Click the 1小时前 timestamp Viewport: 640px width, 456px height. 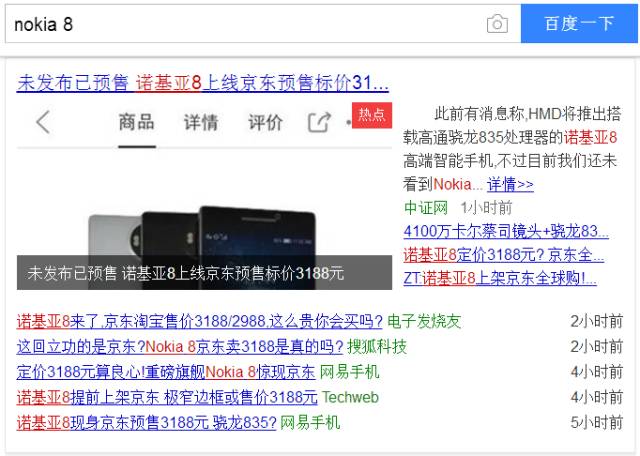coord(486,208)
